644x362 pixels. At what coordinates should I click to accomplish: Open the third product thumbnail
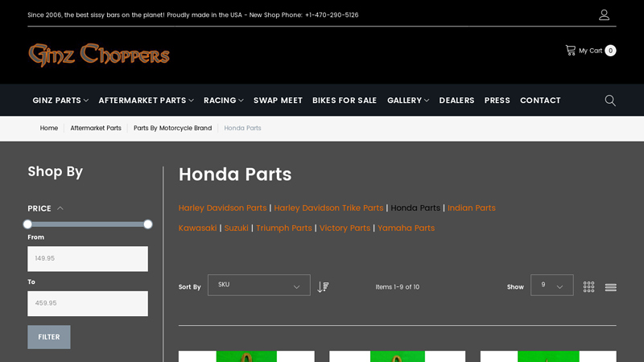coord(548,356)
